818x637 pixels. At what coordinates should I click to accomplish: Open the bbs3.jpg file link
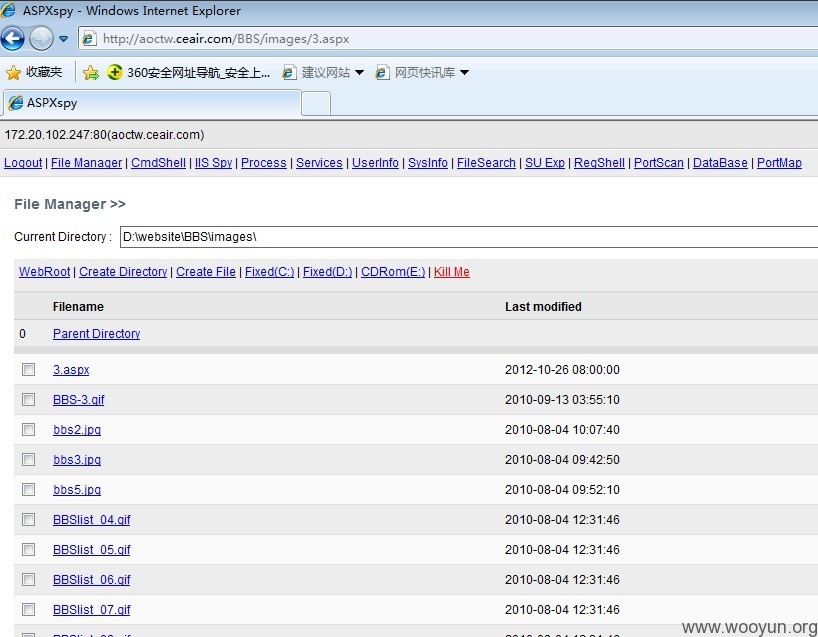coord(77,460)
